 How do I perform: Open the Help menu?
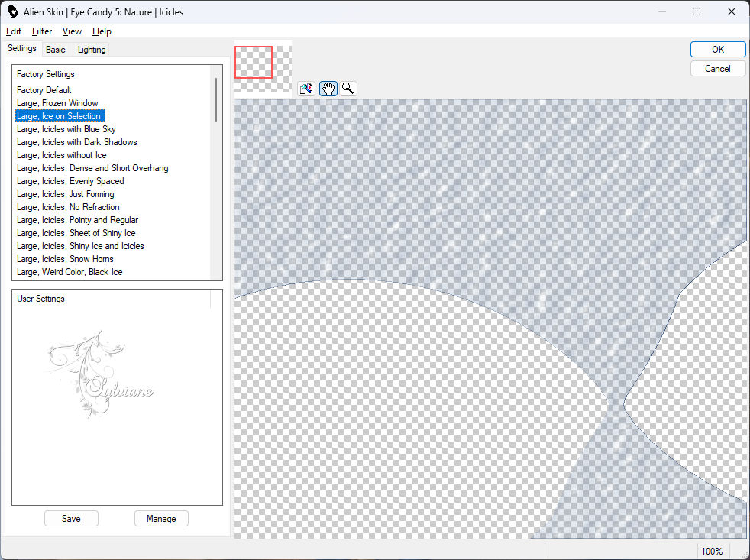point(102,31)
